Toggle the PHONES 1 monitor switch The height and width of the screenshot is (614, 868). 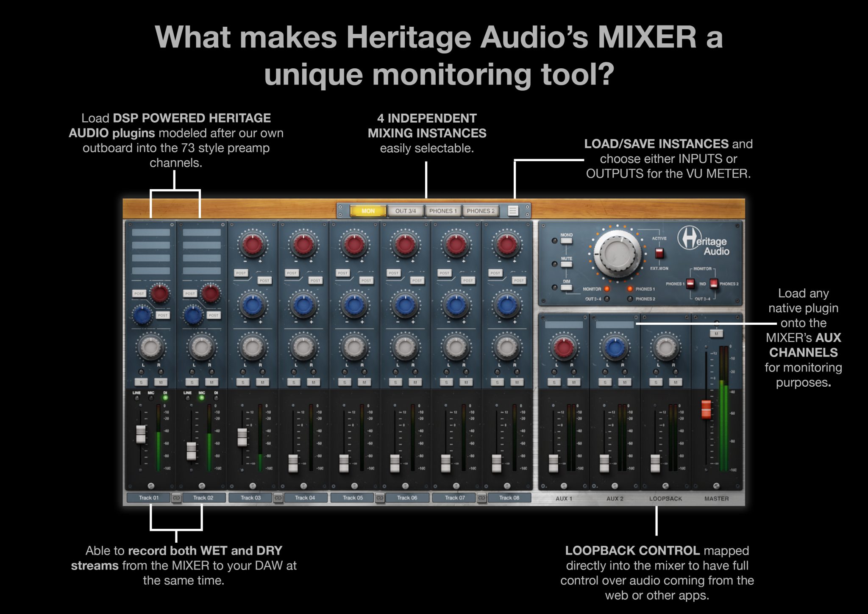click(690, 284)
